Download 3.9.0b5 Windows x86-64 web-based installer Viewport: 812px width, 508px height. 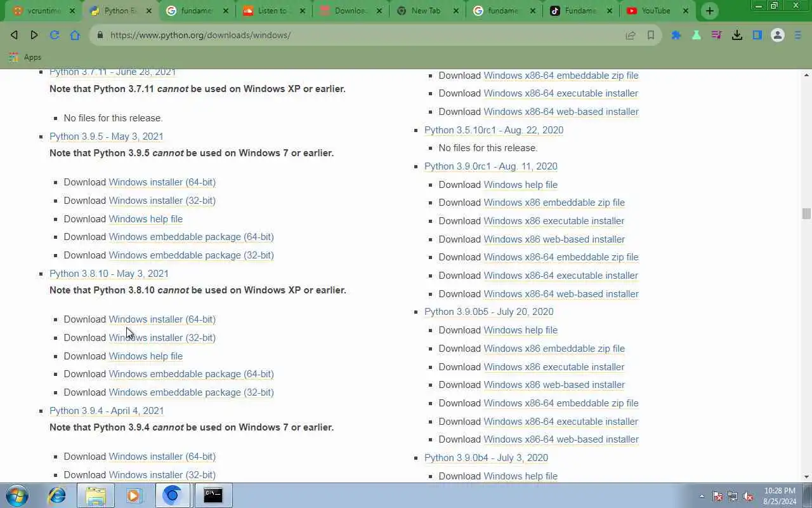click(561, 439)
